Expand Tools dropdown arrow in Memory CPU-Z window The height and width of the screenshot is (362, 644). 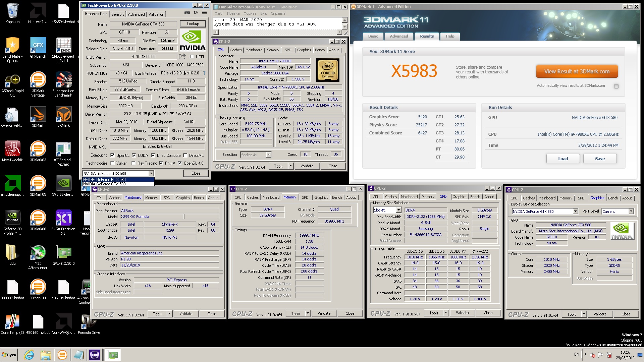(308, 313)
